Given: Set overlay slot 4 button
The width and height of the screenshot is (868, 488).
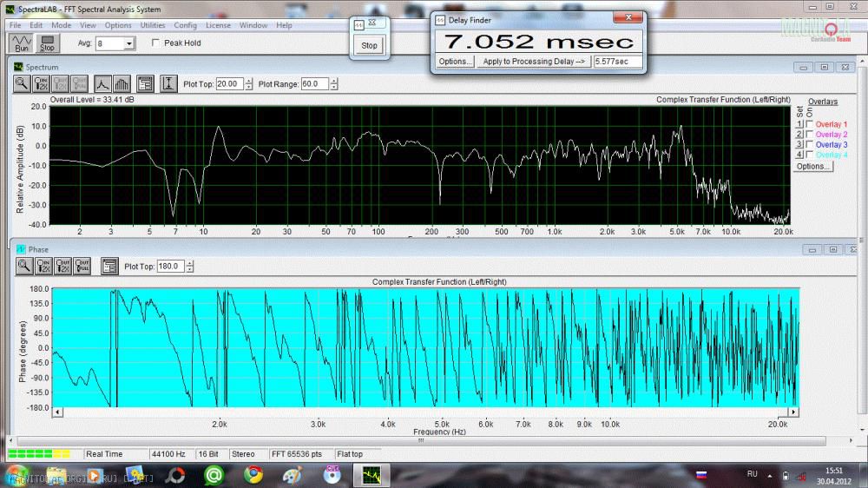Looking at the screenshot, I should pos(799,154).
